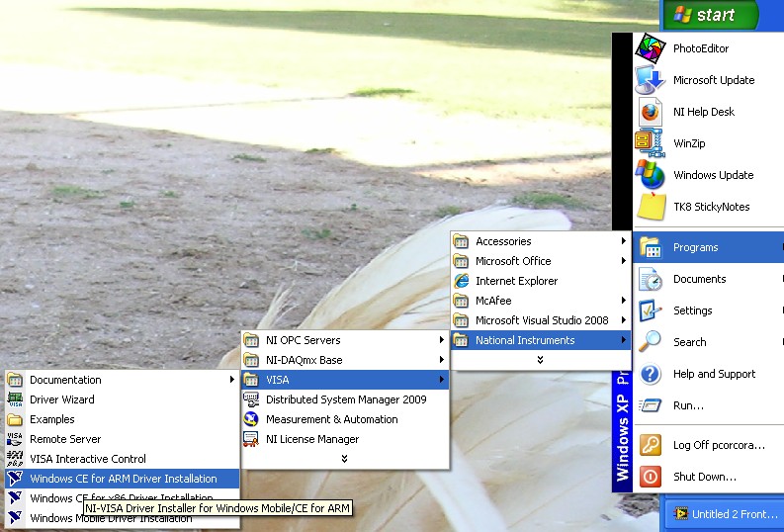Launch VISA Remote Server icon
Screen dimensions: 784x532
(15, 439)
